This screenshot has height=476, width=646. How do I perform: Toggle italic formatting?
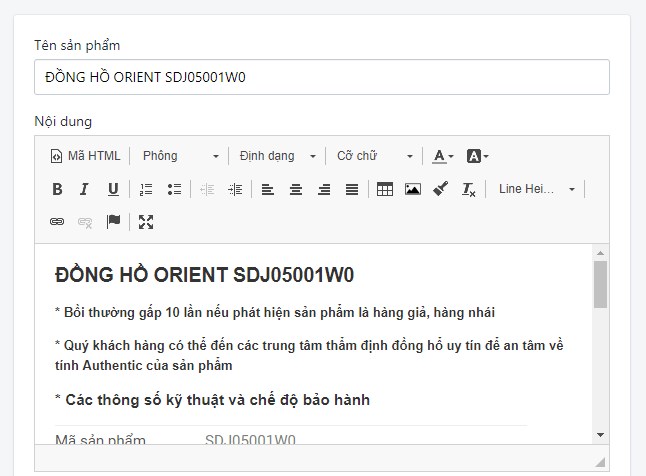(85, 189)
